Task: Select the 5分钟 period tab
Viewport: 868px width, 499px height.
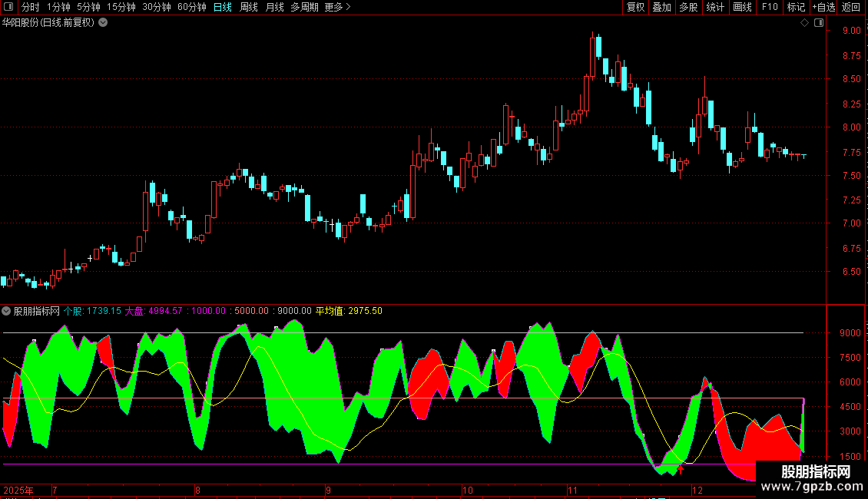Action: [88, 7]
